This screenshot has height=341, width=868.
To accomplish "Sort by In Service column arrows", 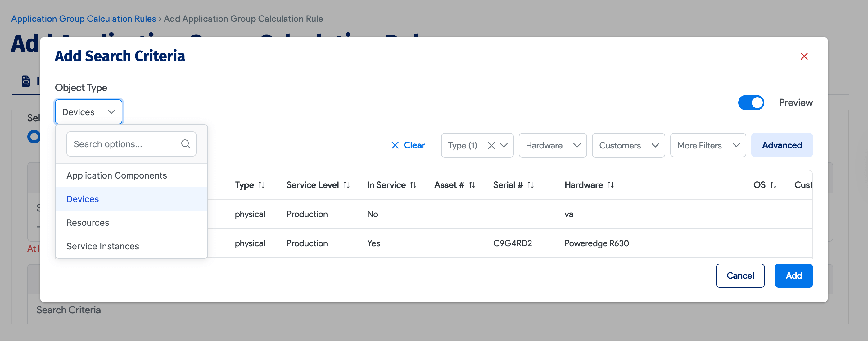I will pos(413,185).
